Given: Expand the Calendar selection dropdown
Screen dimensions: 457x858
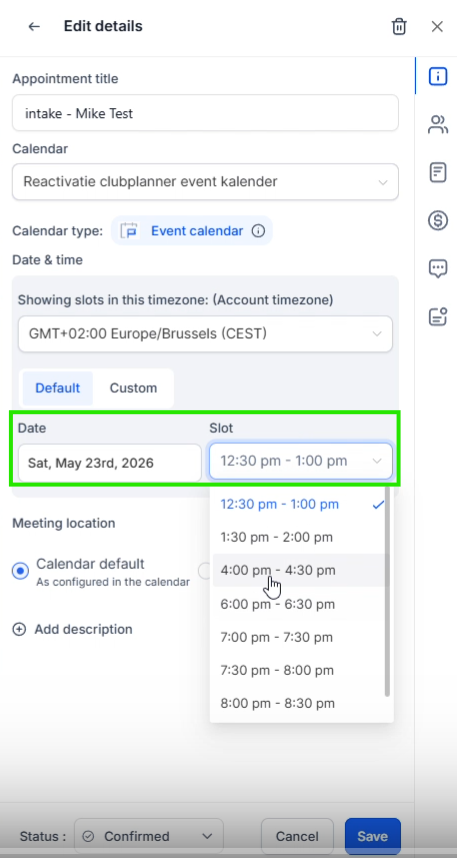Looking at the screenshot, I should tap(205, 181).
